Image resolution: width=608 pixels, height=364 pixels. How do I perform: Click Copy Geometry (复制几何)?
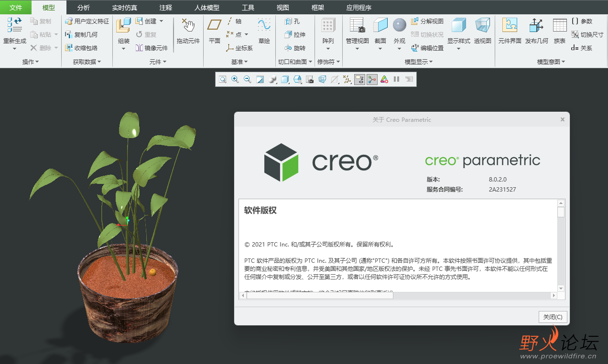point(81,34)
